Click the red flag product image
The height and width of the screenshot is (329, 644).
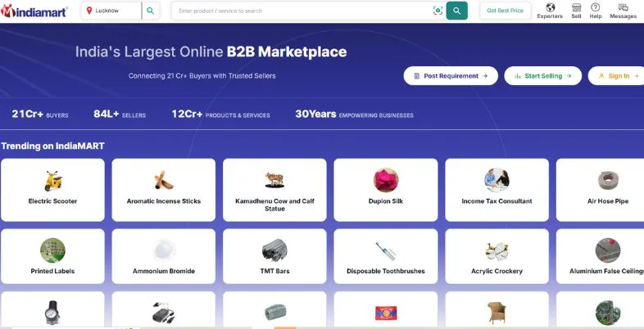pos(386,313)
